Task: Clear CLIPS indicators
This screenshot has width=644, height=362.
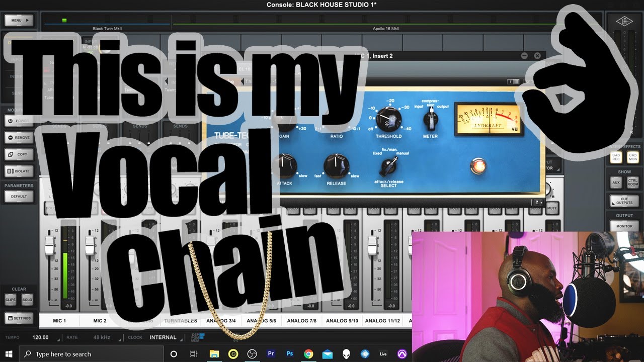Action: (11, 300)
